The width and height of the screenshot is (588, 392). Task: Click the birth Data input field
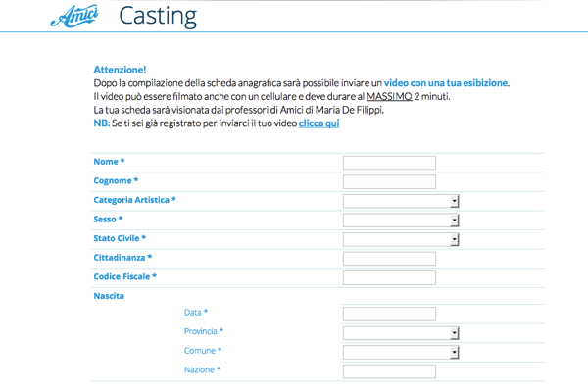point(389,314)
